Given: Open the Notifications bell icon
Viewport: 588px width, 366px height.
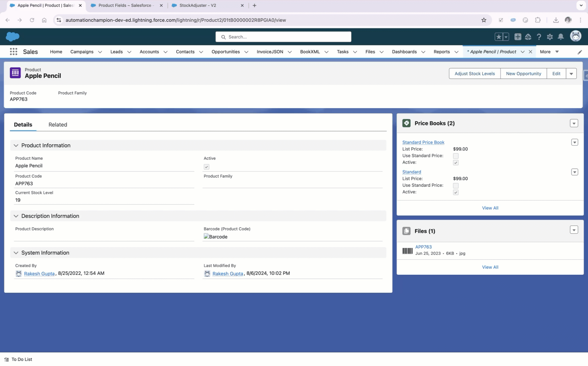Looking at the screenshot, I should pyautogui.click(x=561, y=37).
